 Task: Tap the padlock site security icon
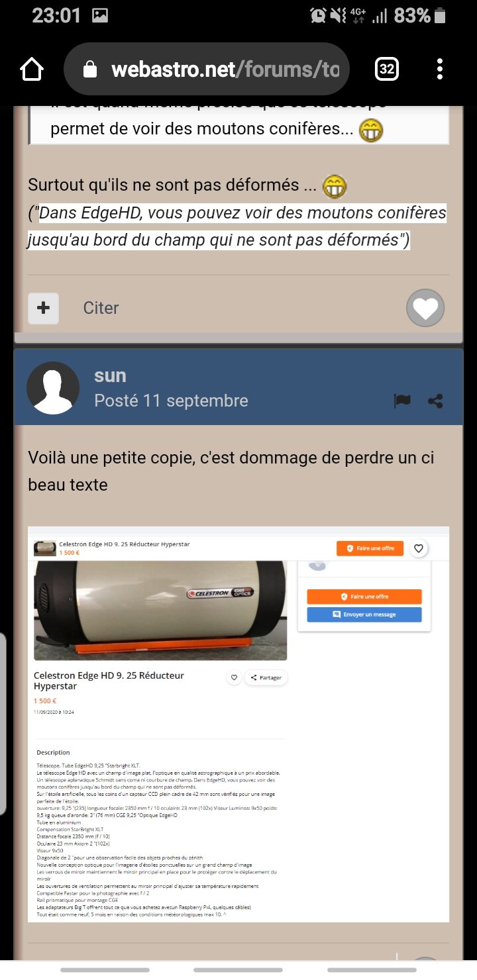click(90, 70)
